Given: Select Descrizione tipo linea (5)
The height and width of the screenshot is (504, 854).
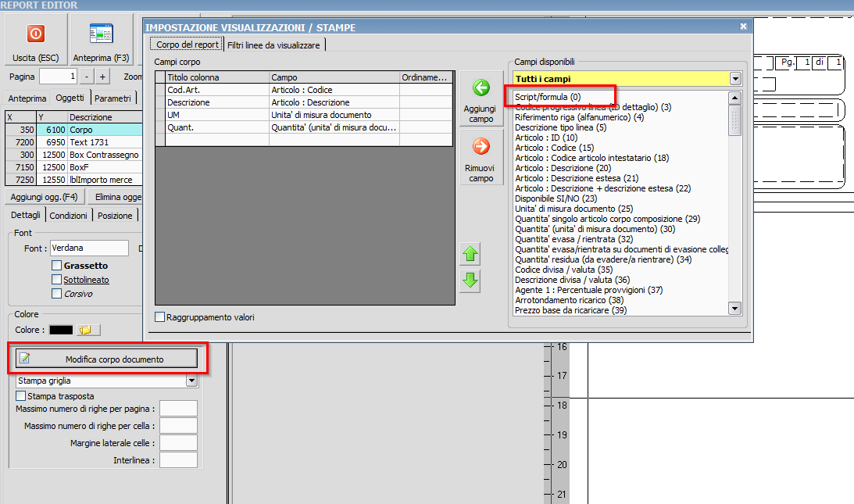Looking at the screenshot, I should tap(560, 127).
